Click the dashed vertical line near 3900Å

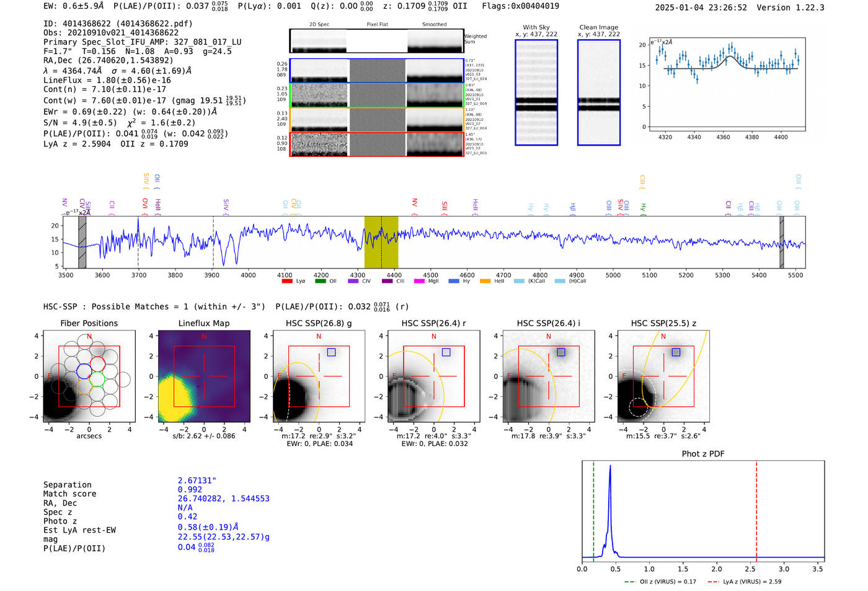coord(213,242)
